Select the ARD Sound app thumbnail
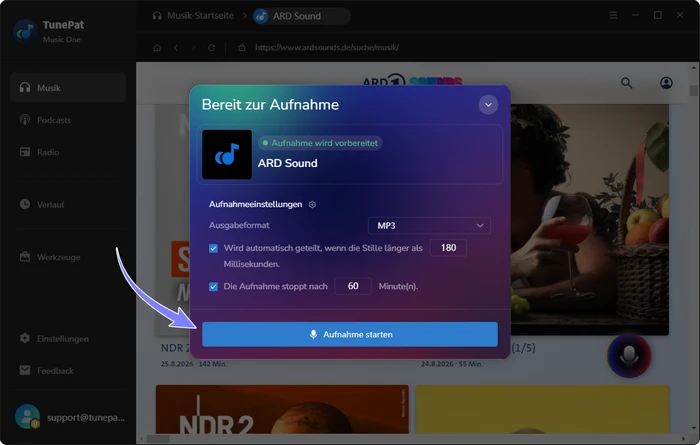The width and height of the screenshot is (700, 445). (227, 154)
